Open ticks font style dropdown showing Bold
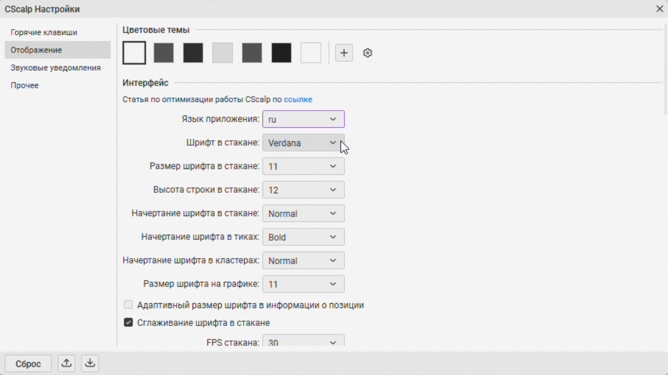 click(303, 237)
